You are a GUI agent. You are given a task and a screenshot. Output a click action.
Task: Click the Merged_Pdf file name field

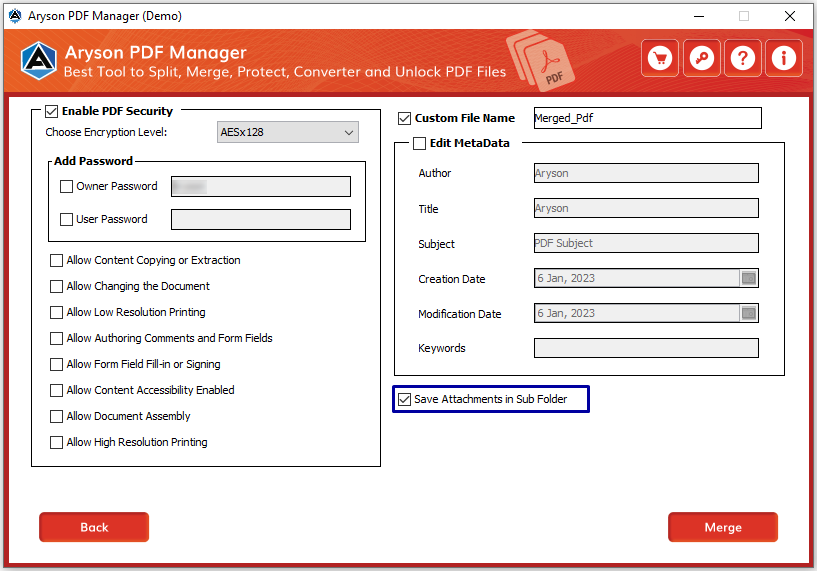pyautogui.click(x=648, y=118)
